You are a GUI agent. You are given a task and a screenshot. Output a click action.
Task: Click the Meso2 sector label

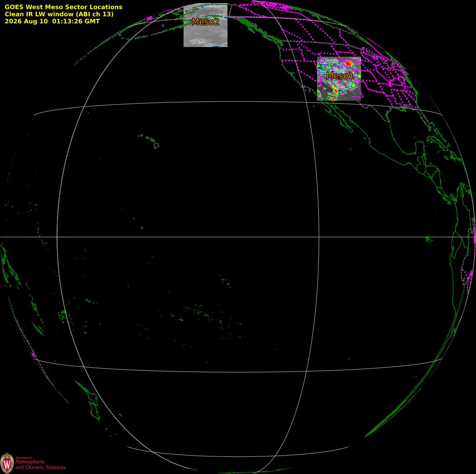(x=206, y=22)
